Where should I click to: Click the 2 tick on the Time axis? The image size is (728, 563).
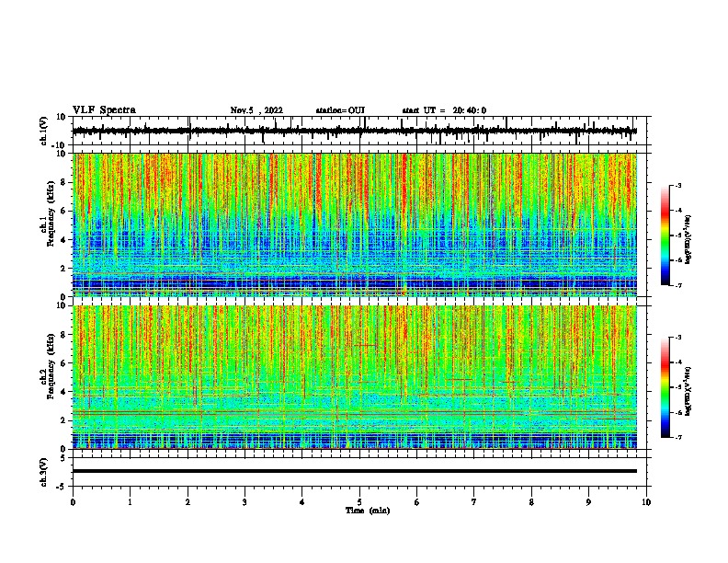coord(188,502)
